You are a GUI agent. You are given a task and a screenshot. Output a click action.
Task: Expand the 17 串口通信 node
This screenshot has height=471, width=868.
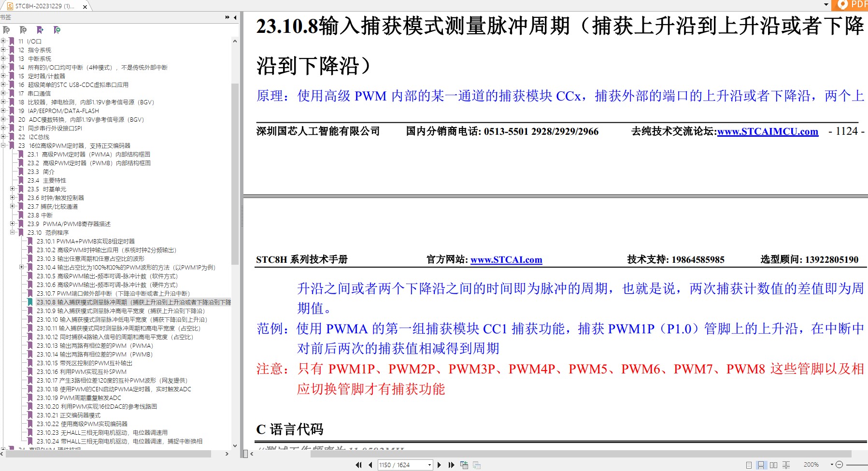[x=3, y=93]
